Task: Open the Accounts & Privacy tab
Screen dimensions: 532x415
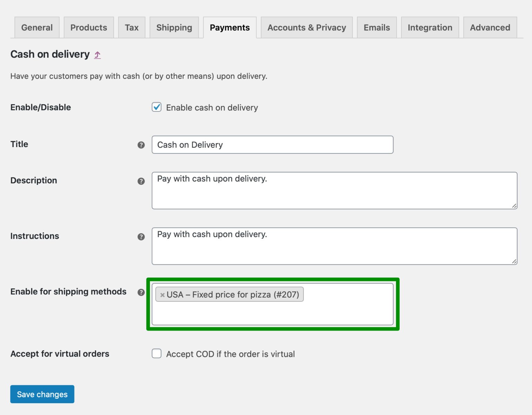Action: (x=306, y=27)
